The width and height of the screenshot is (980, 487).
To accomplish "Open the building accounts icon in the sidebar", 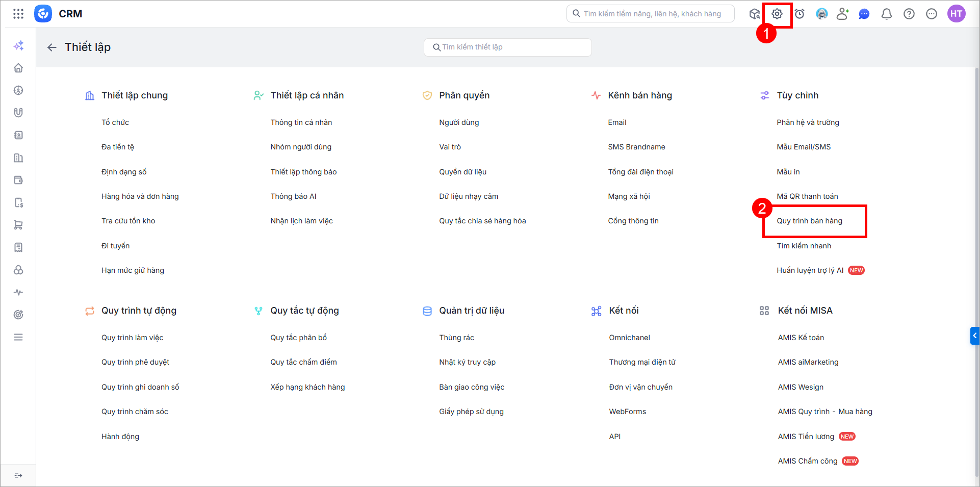I will tap(18, 158).
